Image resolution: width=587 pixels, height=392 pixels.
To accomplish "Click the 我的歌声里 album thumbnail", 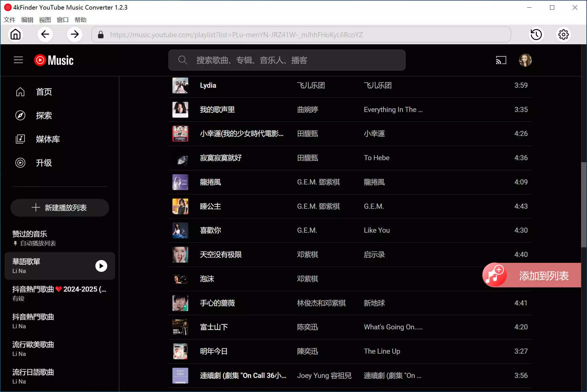I will [180, 110].
